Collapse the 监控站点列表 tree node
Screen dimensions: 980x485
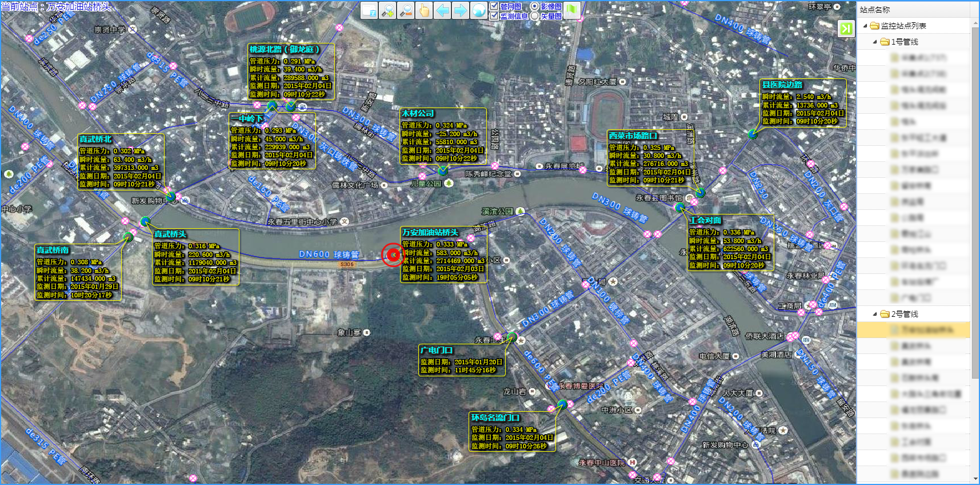[x=865, y=26]
